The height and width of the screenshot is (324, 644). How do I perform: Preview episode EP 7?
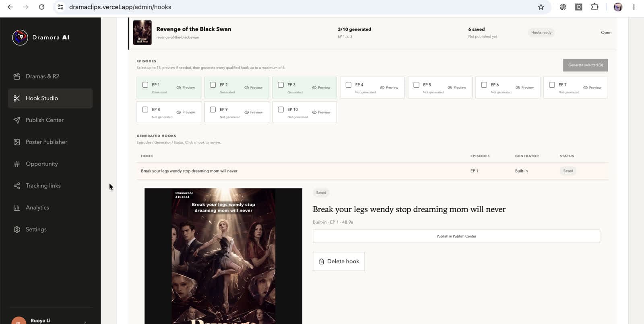click(592, 88)
